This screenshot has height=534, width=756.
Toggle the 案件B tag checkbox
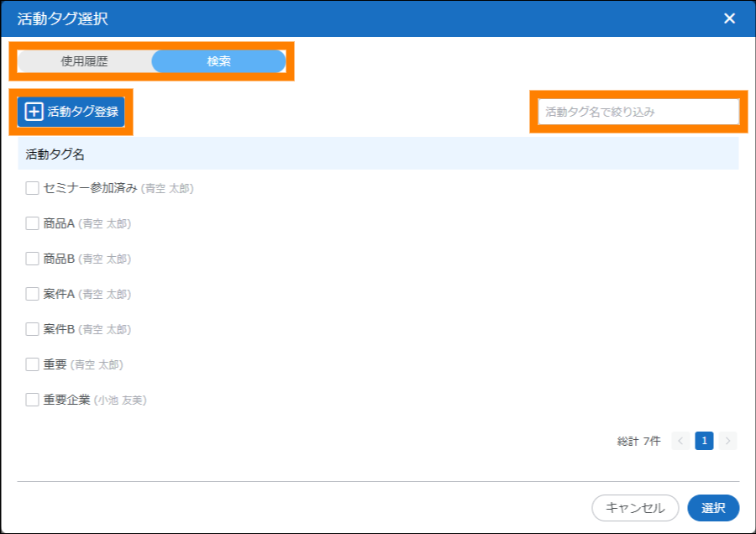pyautogui.click(x=32, y=329)
